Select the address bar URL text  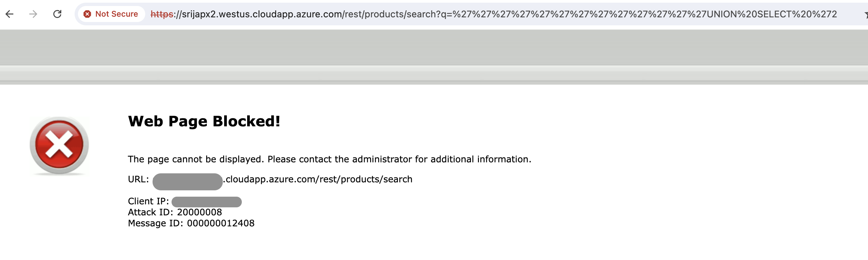(494, 14)
